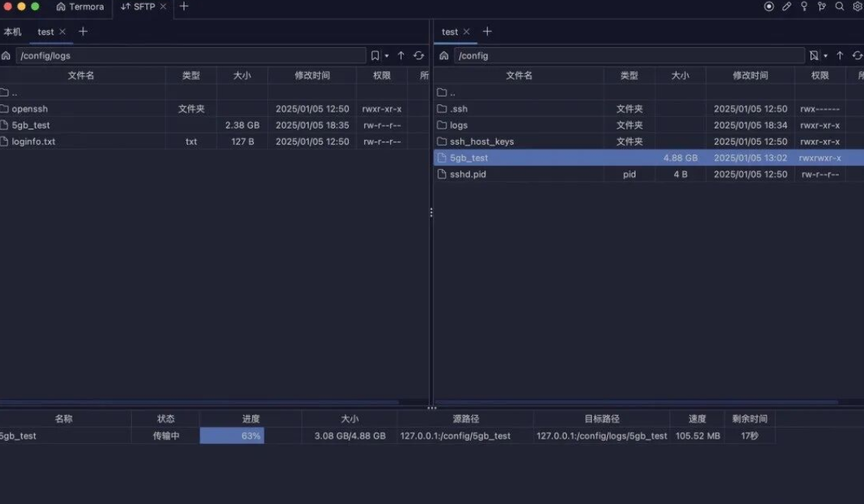Viewport: 864px width, 504px height.
Task: Click the 进度 column header
Action: (x=251, y=419)
